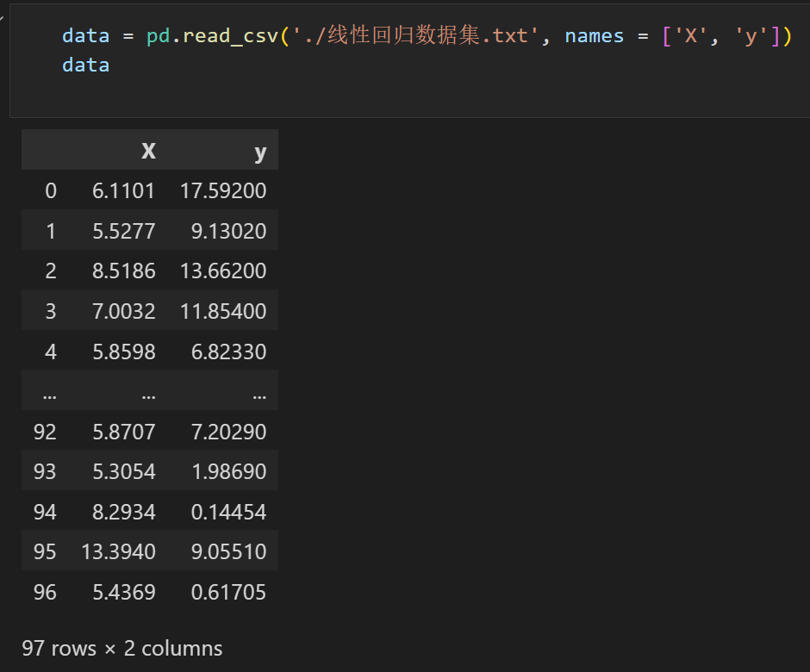Image resolution: width=810 pixels, height=672 pixels.
Task: Click row index 93
Action: [x=45, y=471]
